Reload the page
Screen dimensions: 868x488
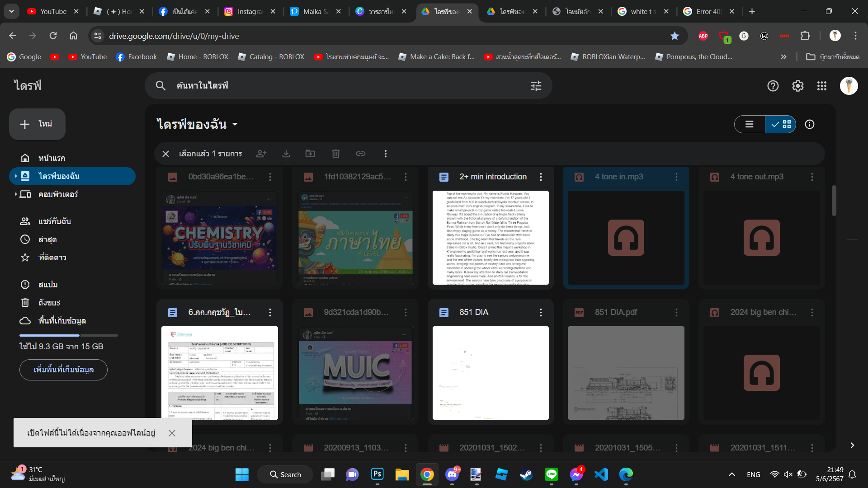click(x=53, y=36)
